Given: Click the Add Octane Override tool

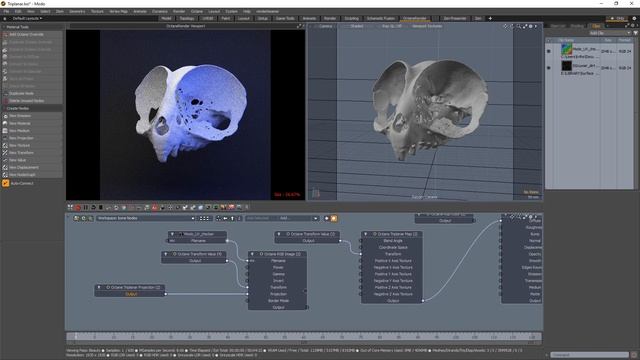Looking at the screenshot, I should coord(32,34).
